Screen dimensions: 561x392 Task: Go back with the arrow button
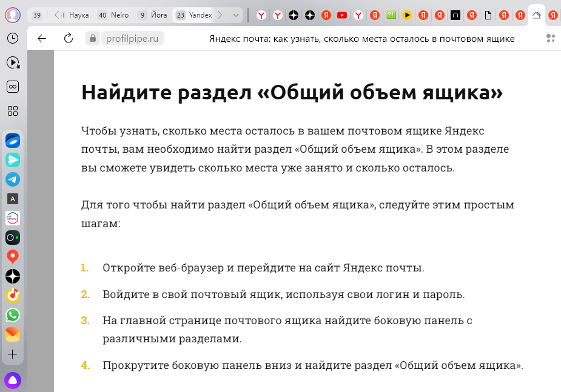coord(42,38)
